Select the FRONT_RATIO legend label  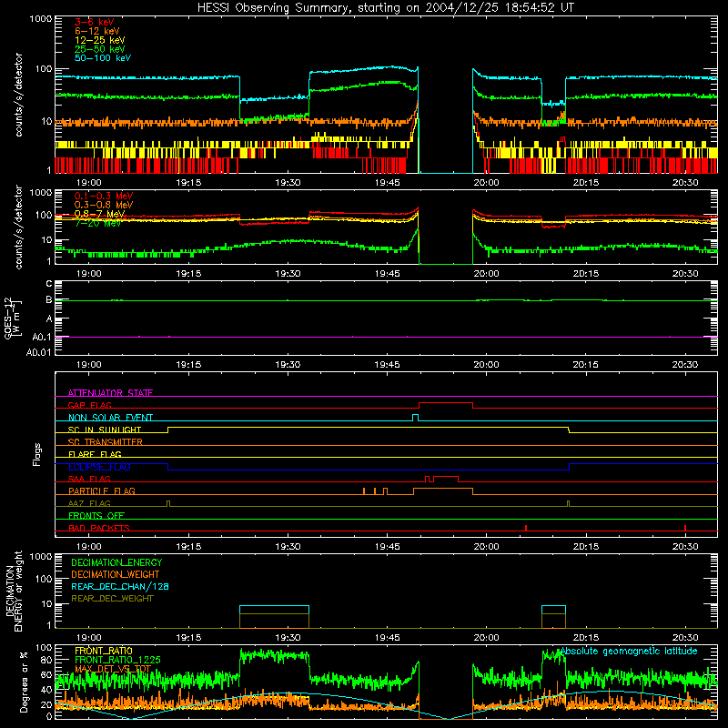[104, 651]
